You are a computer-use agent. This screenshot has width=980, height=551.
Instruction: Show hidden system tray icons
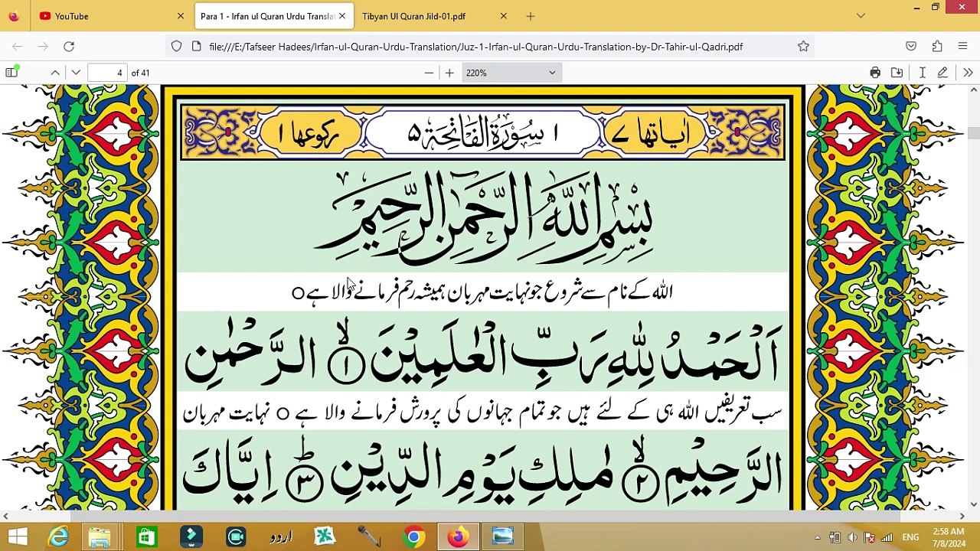(817, 537)
